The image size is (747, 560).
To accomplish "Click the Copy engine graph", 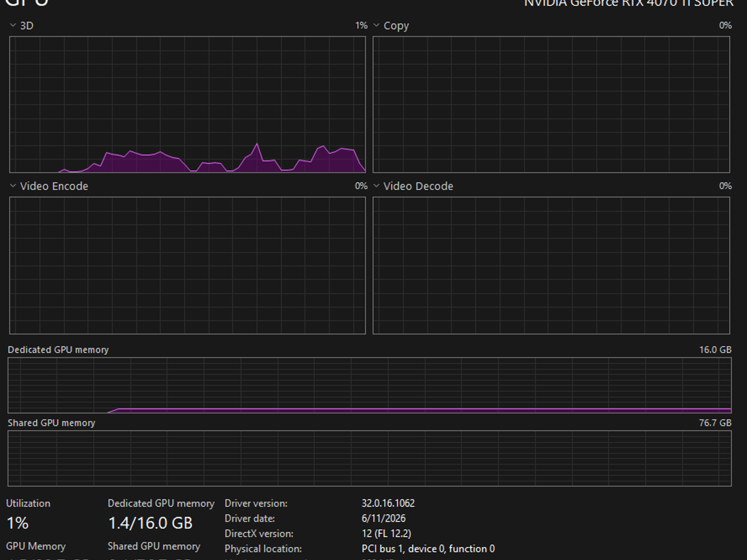I will 551,104.
